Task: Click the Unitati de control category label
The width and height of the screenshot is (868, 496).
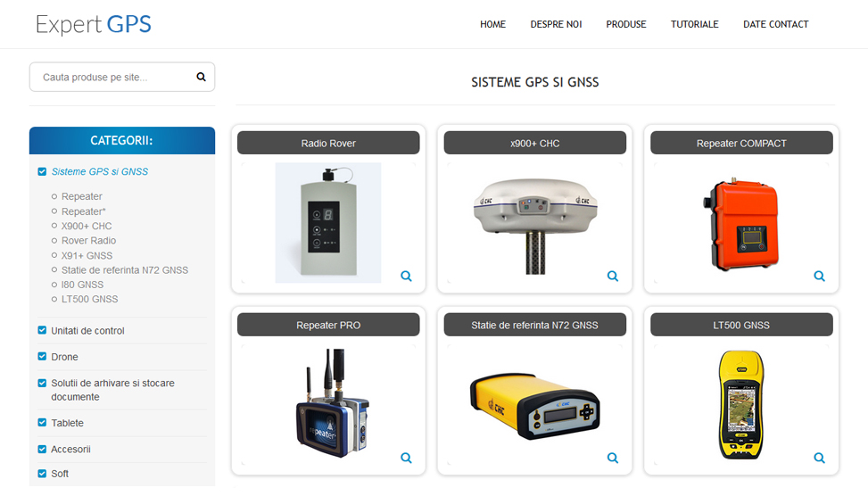Action: coord(87,330)
